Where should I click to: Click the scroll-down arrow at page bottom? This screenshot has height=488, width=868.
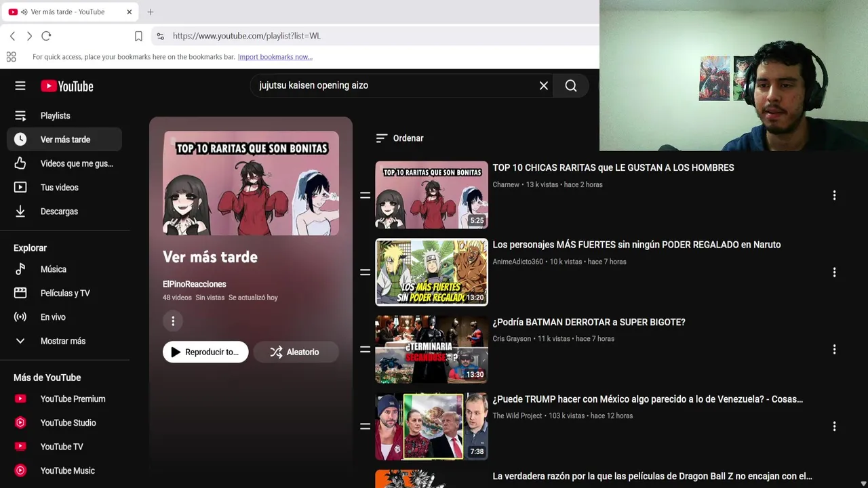(863, 483)
